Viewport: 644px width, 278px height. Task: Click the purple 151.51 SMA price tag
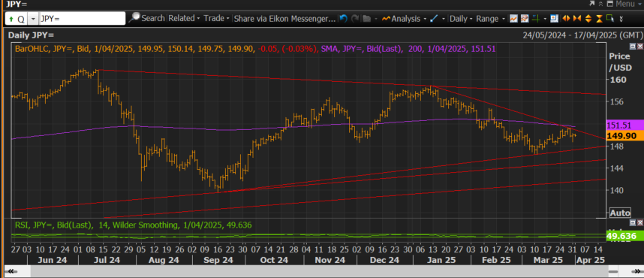click(x=624, y=125)
